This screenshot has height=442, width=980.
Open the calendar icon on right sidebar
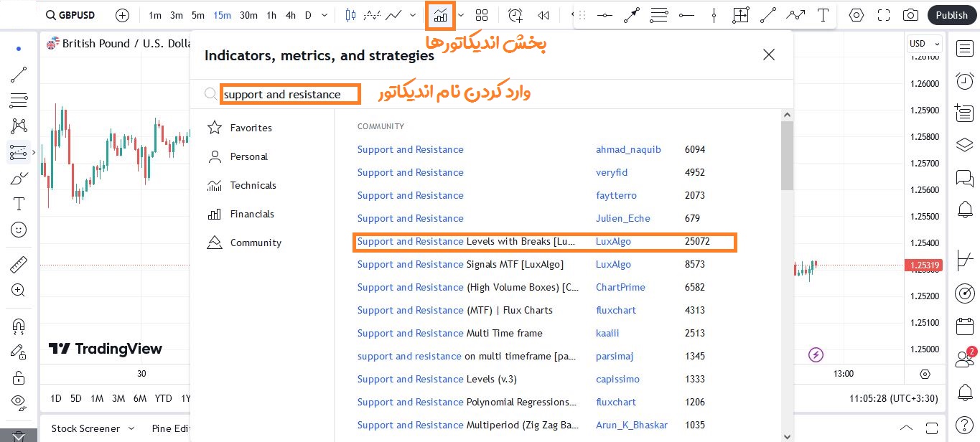coord(965,326)
